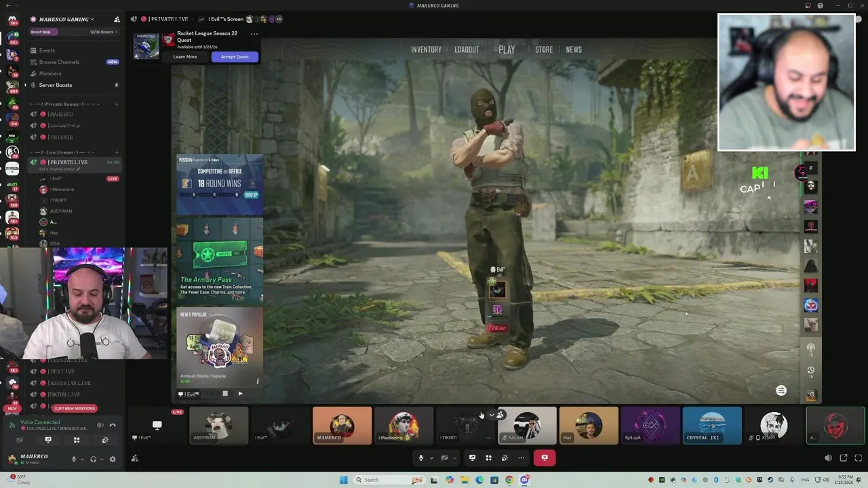868x488 pixels.
Task: Click noise suppression waveform icon
Action: [x=100, y=425]
